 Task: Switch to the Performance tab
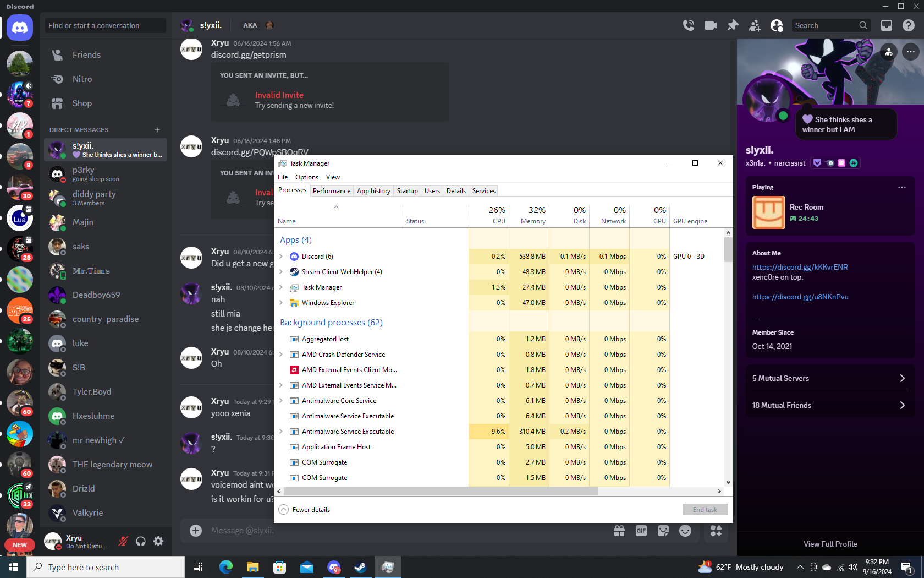pos(332,191)
